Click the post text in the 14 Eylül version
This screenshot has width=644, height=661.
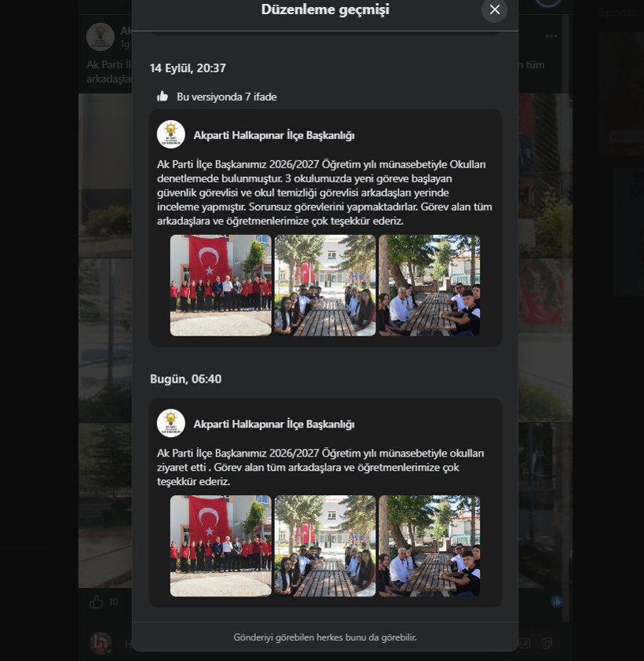(x=324, y=193)
